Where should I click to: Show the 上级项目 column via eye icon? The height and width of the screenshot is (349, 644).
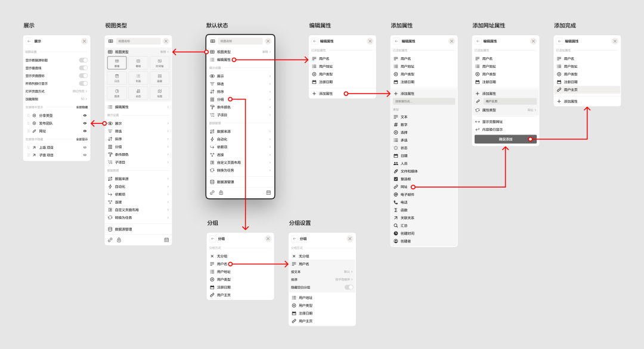click(85, 147)
